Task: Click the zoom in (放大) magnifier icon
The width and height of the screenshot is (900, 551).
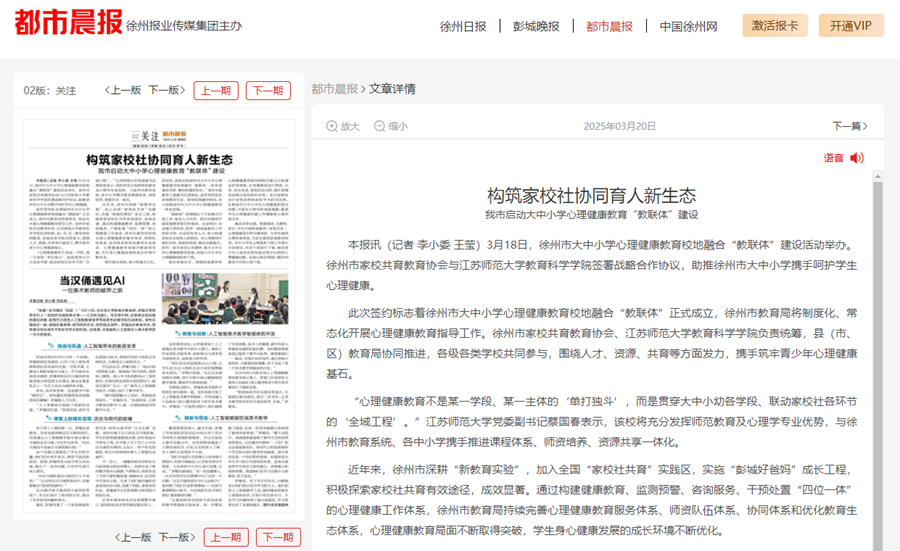Action: [332, 127]
